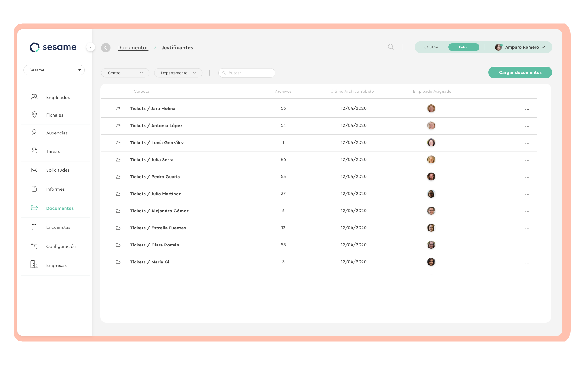Click Tickets / Clara Román folder name
Image resolution: width=588 pixels, height=365 pixels.
point(154,245)
